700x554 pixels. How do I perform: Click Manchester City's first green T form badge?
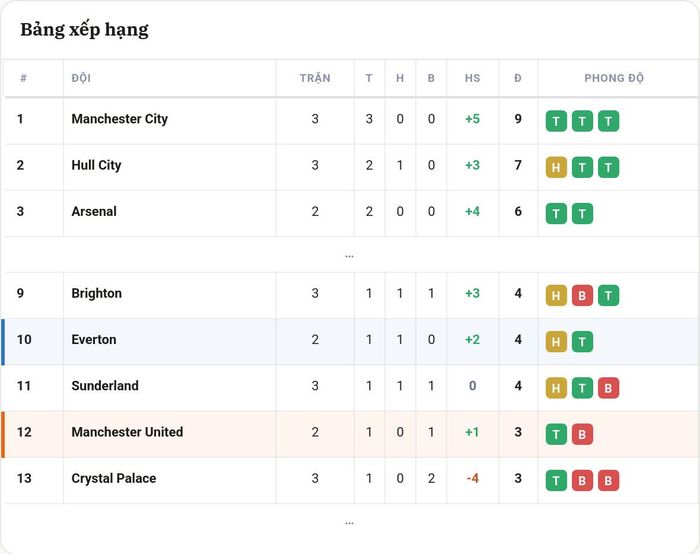(x=556, y=121)
